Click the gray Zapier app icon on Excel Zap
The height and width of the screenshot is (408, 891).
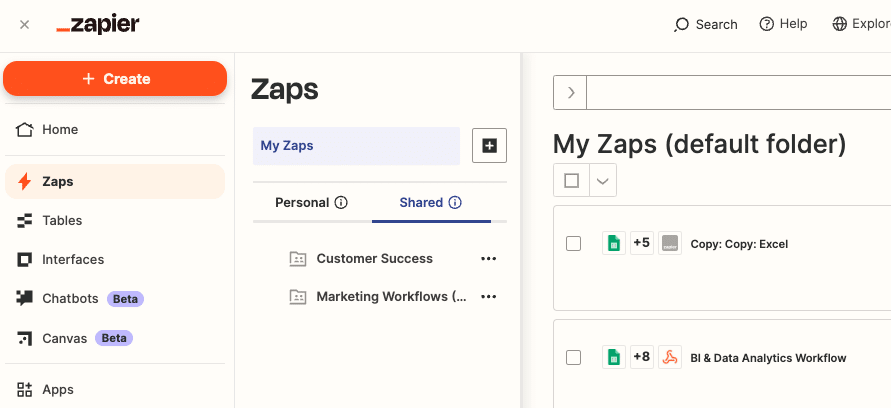pyautogui.click(x=670, y=243)
